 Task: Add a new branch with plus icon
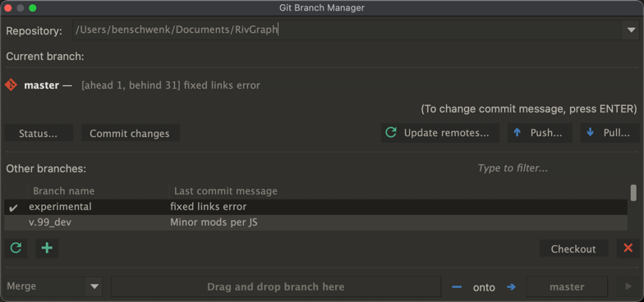pos(47,248)
